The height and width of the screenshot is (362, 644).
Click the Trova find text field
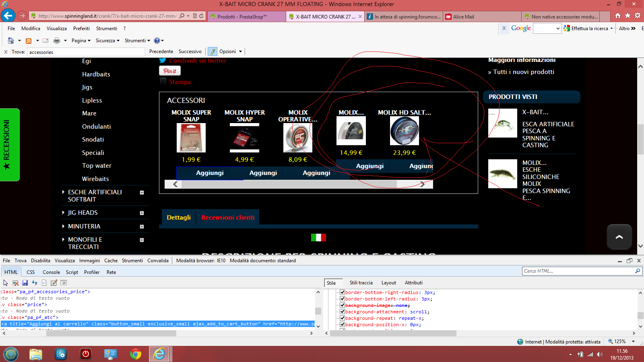86,52
